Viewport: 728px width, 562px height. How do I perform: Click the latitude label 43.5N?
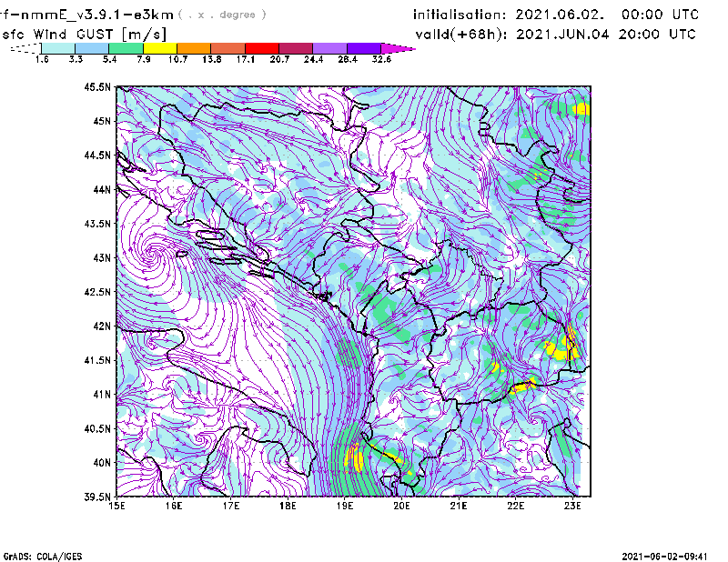pos(97,224)
